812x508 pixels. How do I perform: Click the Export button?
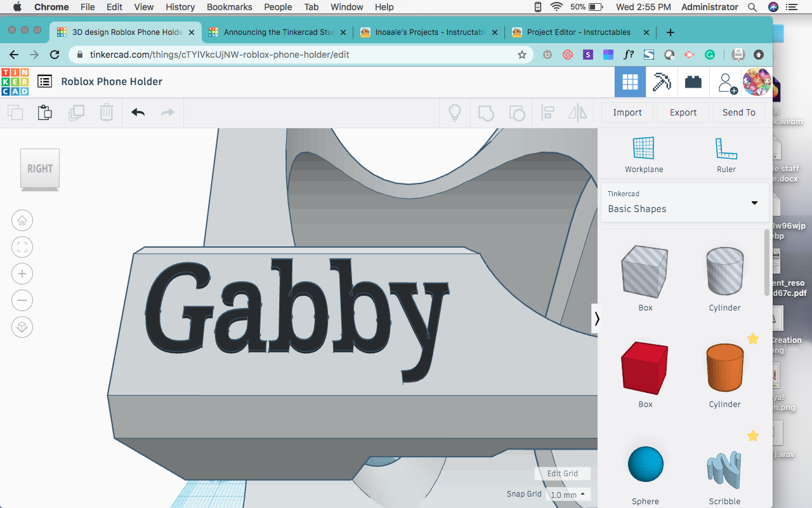[683, 112]
